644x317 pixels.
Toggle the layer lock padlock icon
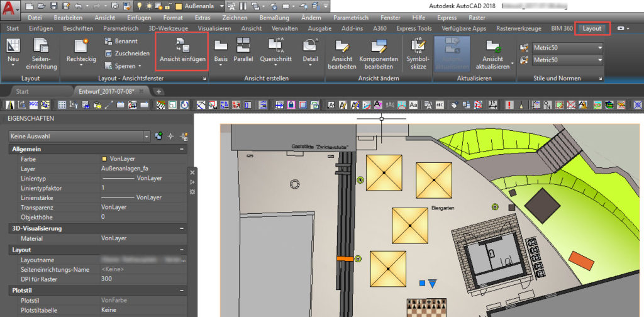(168, 6)
